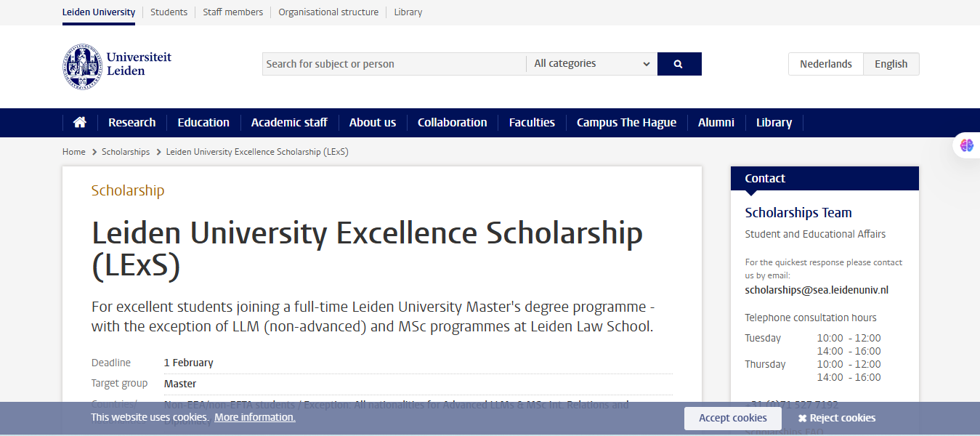Switch to the Staff members top tab
This screenshot has width=980, height=436.
point(232,12)
